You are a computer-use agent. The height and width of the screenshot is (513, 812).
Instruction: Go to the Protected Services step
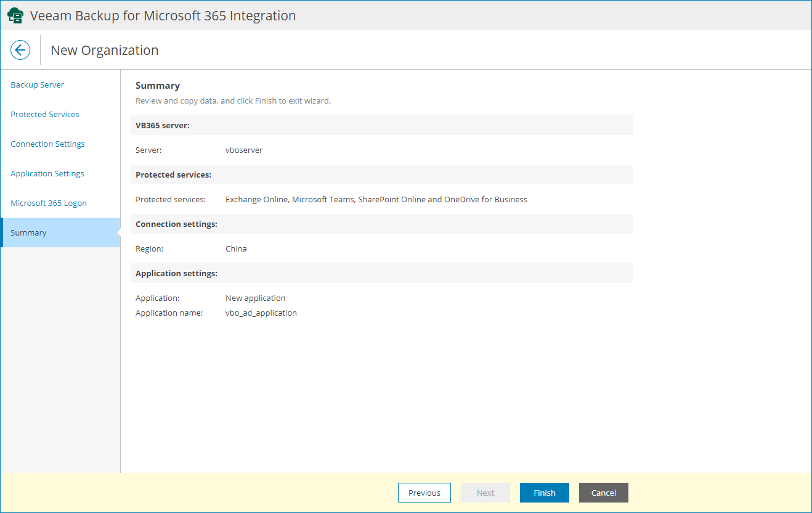click(45, 114)
